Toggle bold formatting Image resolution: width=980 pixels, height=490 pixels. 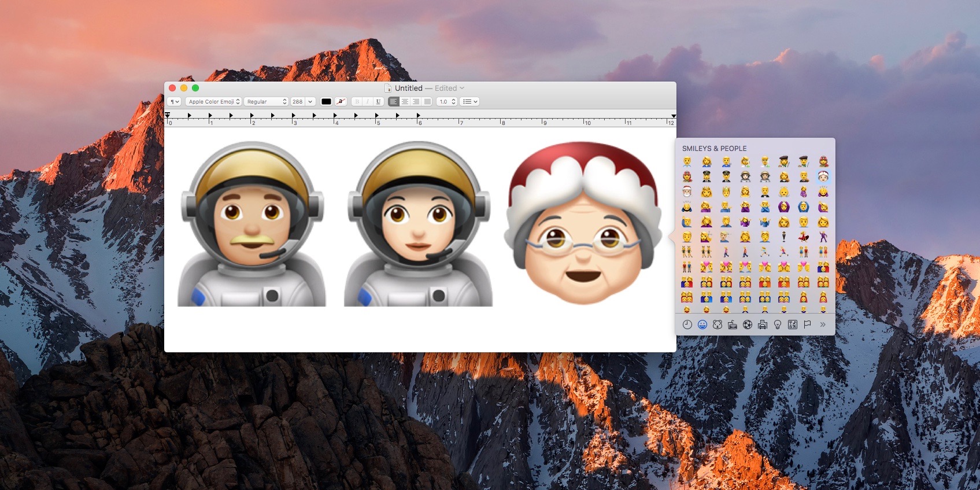click(357, 102)
